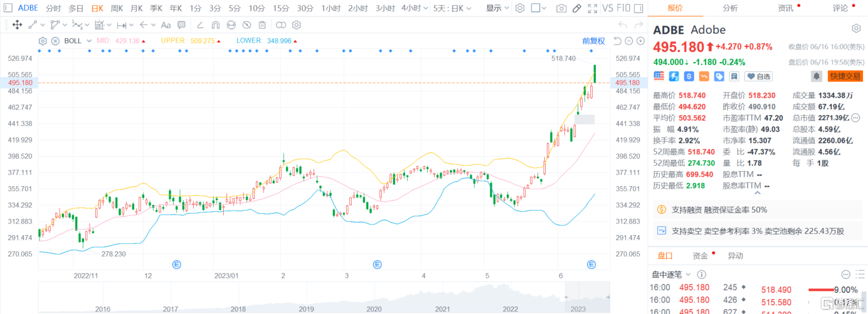Toggle the drawing pencil tool
This screenshot has width=868, height=314.
coord(577,8)
